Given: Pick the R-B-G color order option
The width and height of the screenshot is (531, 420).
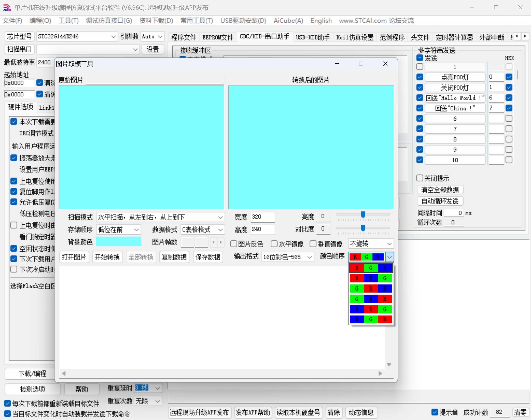Looking at the screenshot, I should 371,278.
